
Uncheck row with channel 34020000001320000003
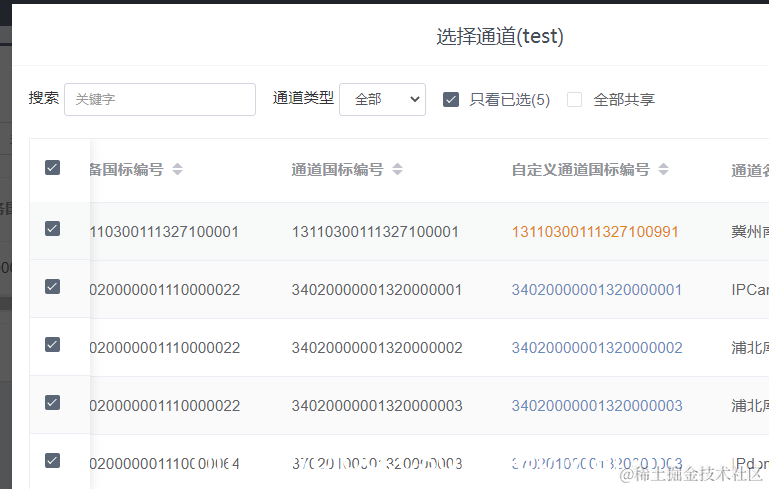52,403
